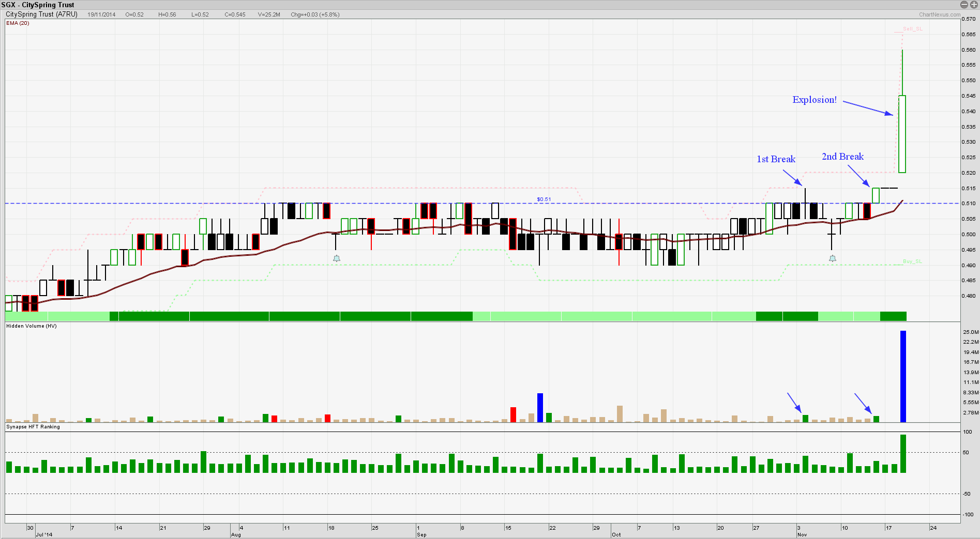980x539 pixels.
Task: Click the tall blue volume bar in November
Action: (903, 376)
